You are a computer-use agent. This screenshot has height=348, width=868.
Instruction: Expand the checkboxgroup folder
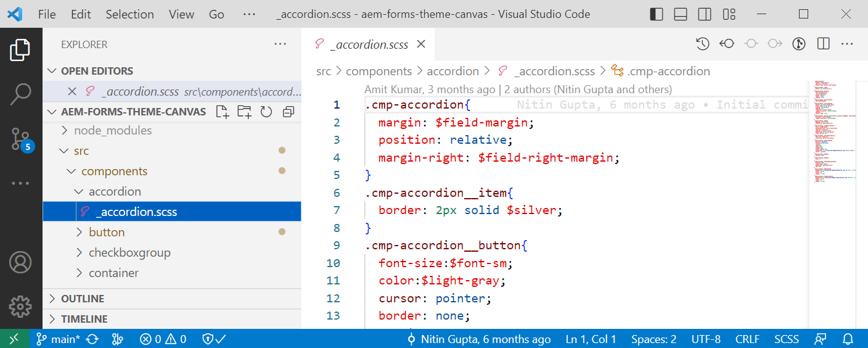point(129,253)
